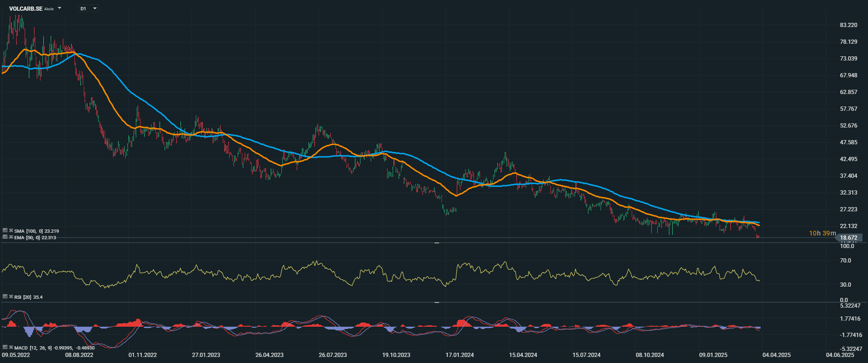Grab the resize handle above RSI panel

(x=436, y=243)
